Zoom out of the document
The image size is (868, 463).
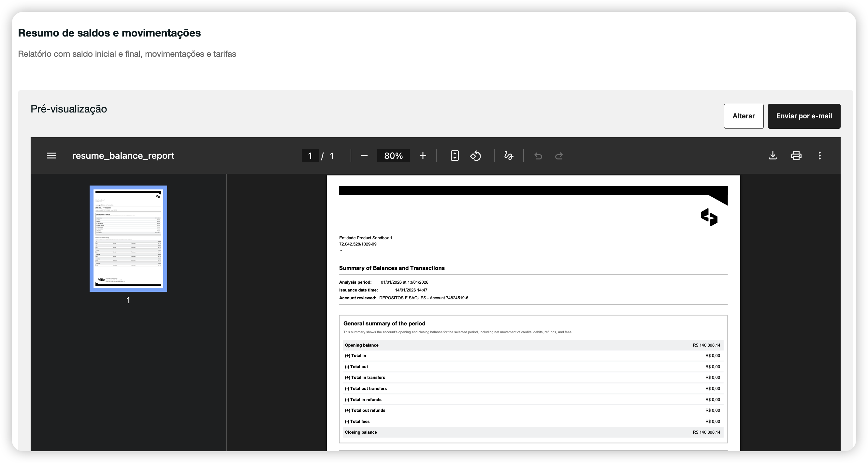pyautogui.click(x=364, y=156)
